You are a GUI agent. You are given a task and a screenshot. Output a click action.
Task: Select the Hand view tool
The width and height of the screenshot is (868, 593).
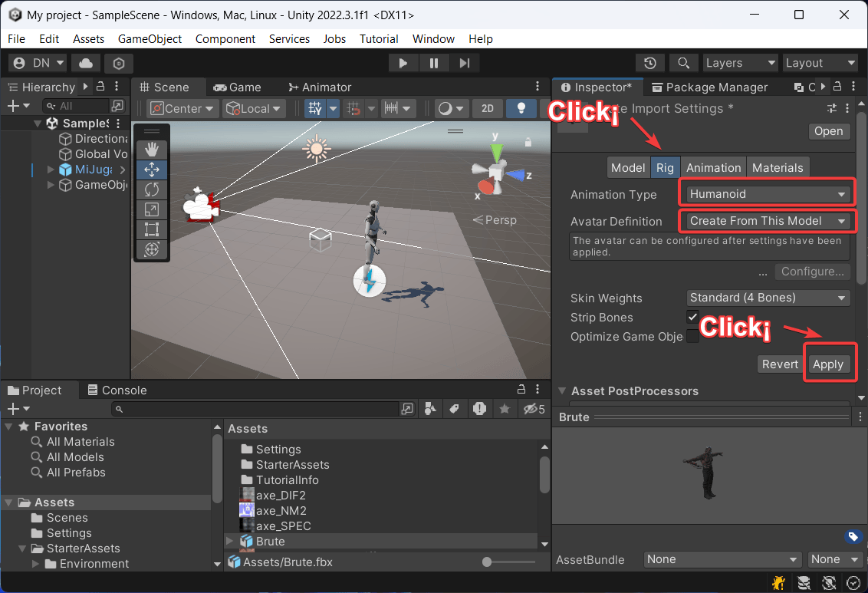152,150
